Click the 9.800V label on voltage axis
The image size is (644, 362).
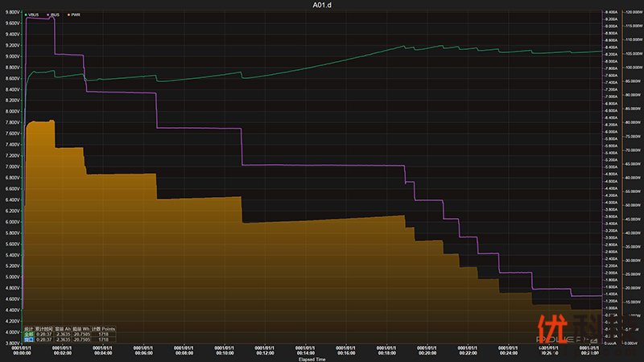[x=11, y=12]
